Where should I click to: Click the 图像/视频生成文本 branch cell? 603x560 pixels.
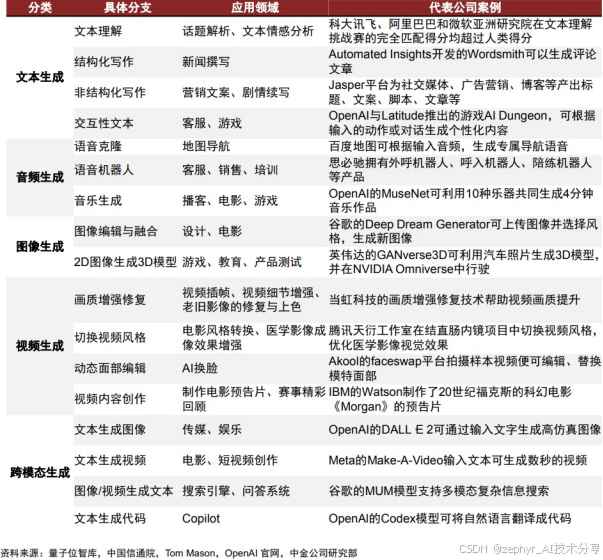[123, 491]
